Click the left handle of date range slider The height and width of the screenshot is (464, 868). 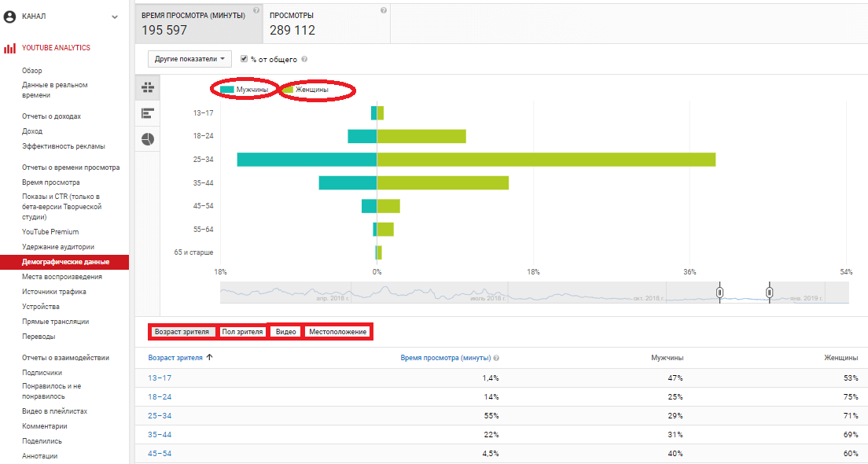coord(719,293)
